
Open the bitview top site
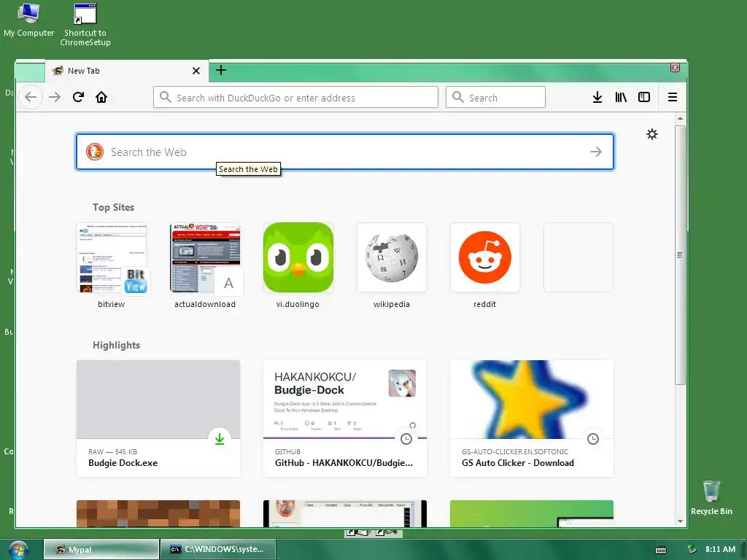[x=112, y=265]
